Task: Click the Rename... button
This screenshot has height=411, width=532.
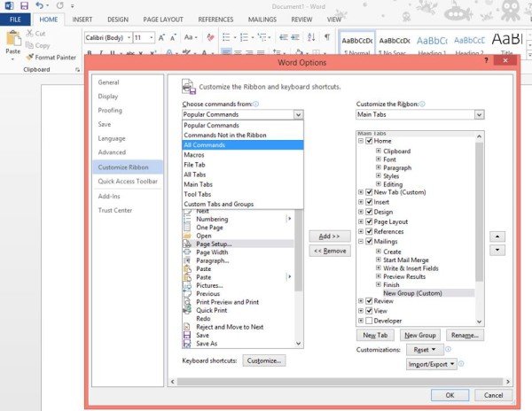Action: 465,335
